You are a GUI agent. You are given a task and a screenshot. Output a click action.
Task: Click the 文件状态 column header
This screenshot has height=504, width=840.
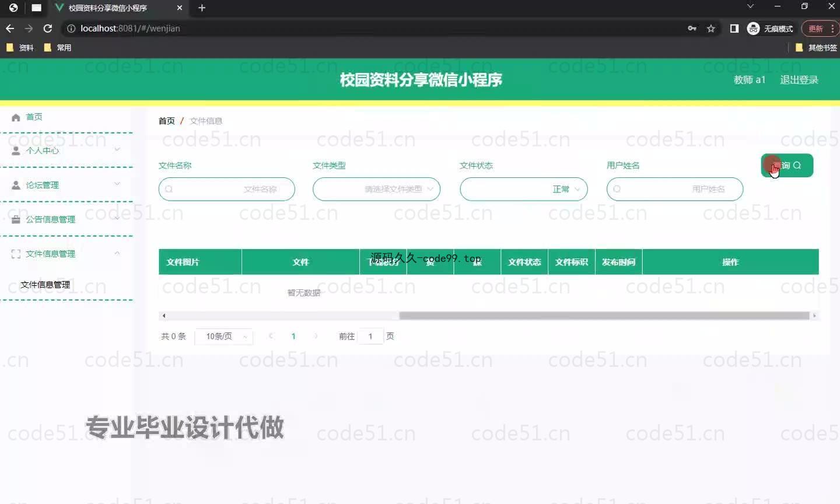click(524, 262)
